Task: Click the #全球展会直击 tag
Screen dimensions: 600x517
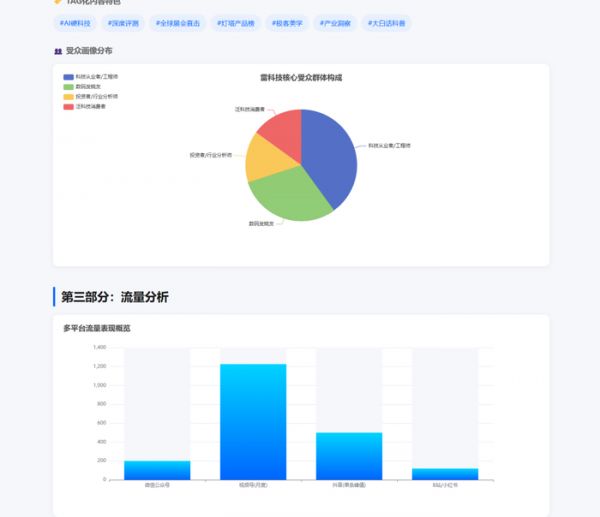Action: click(x=179, y=22)
